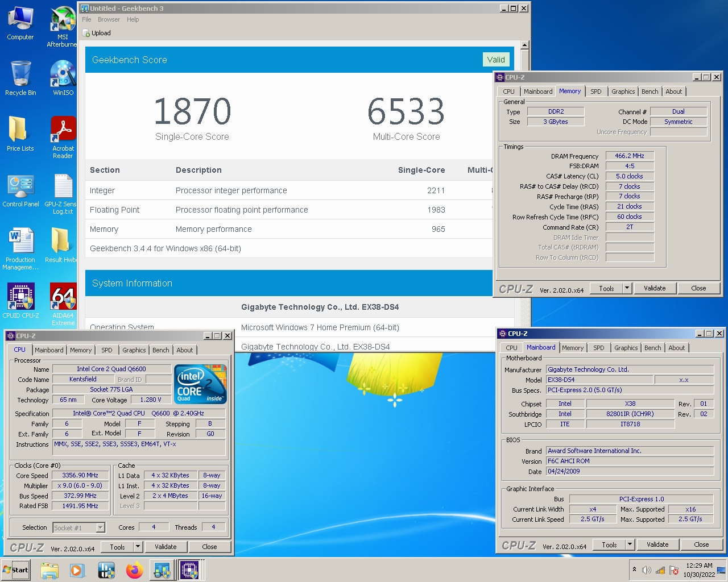
Task: Open the WinISO desktop shortcut
Action: (x=63, y=78)
